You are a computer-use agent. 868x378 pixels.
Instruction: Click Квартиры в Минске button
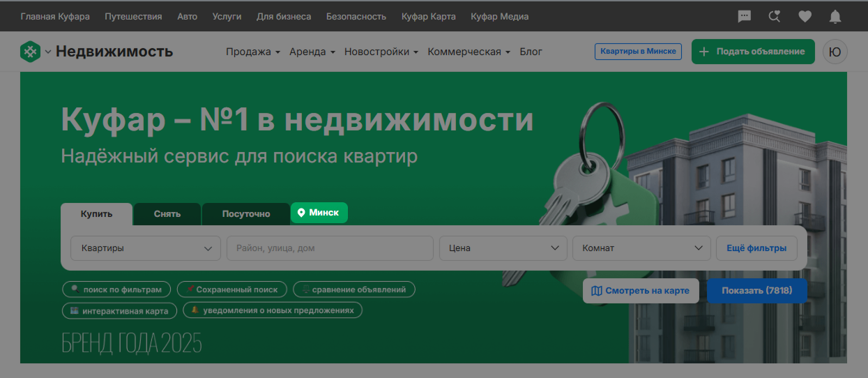point(638,52)
